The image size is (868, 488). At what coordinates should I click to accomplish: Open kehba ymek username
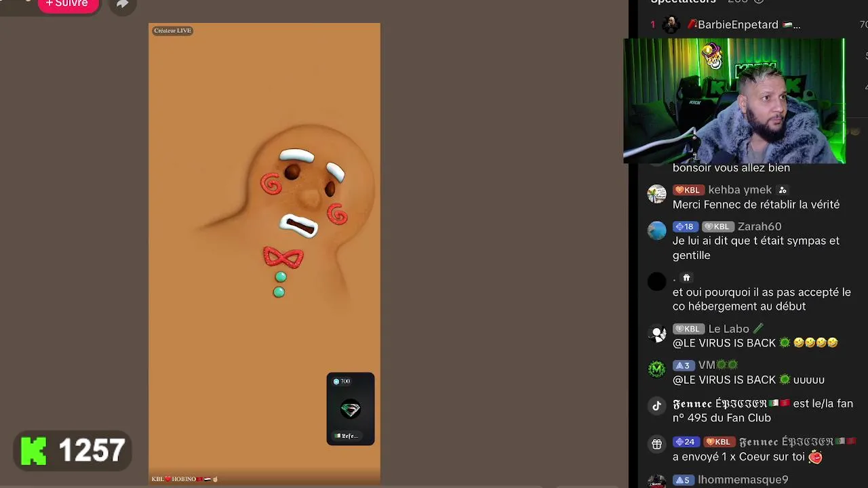740,190
